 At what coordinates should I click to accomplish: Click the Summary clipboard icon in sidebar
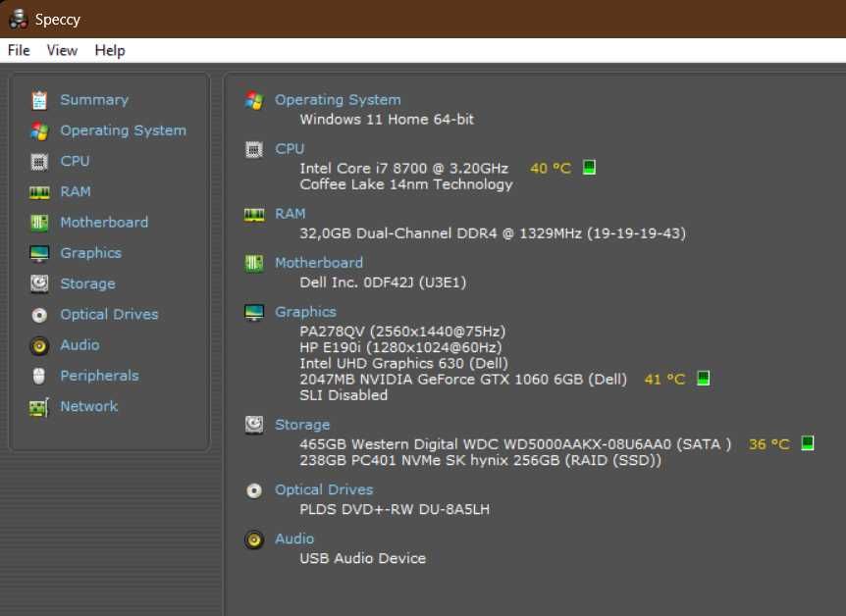point(39,100)
